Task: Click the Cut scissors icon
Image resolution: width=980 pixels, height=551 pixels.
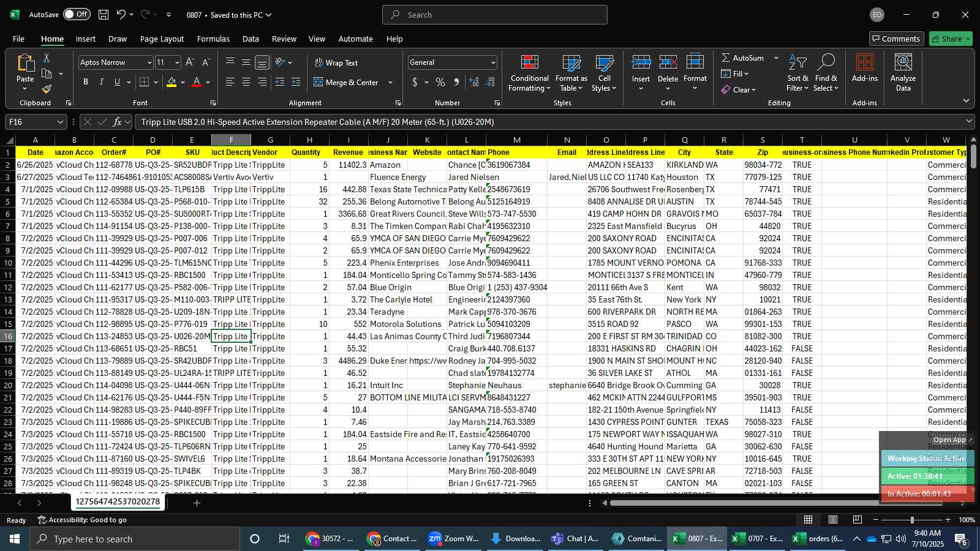Action: (x=47, y=58)
